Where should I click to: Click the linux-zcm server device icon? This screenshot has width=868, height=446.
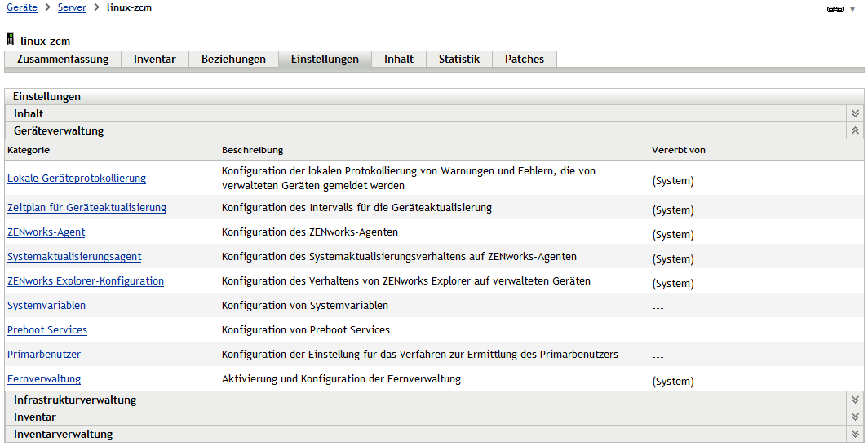tap(11, 40)
